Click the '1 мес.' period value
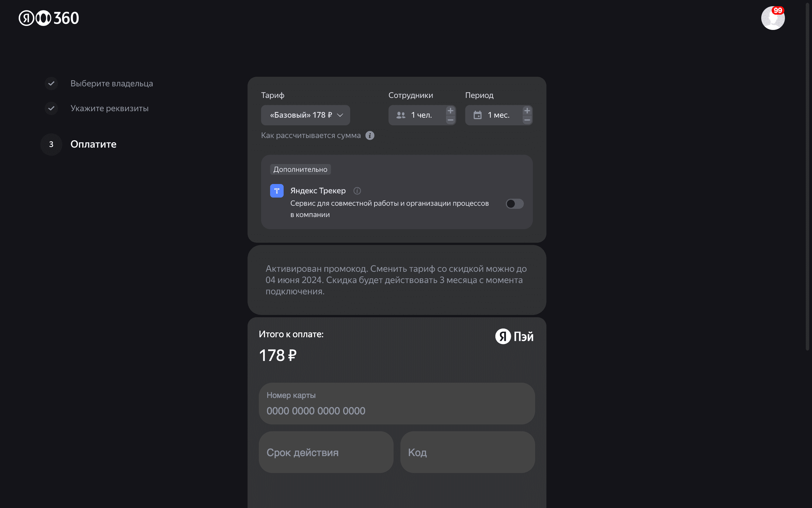 (x=498, y=115)
